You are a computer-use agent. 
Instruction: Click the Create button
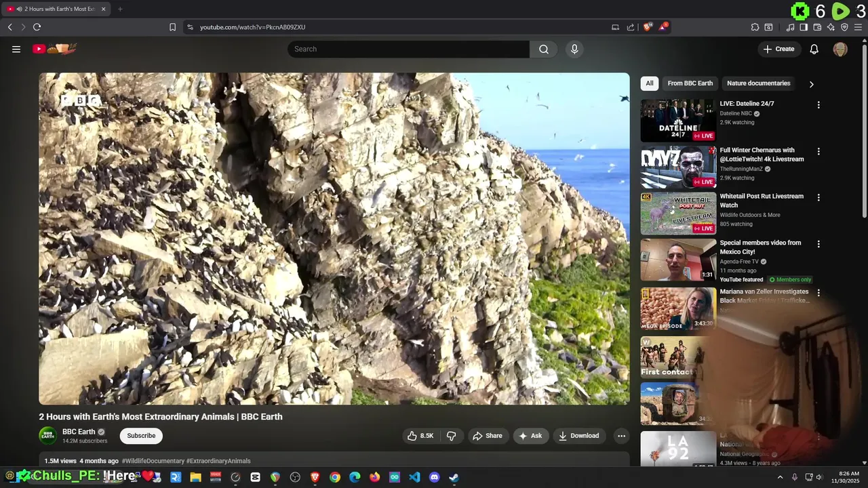(x=778, y=49)
